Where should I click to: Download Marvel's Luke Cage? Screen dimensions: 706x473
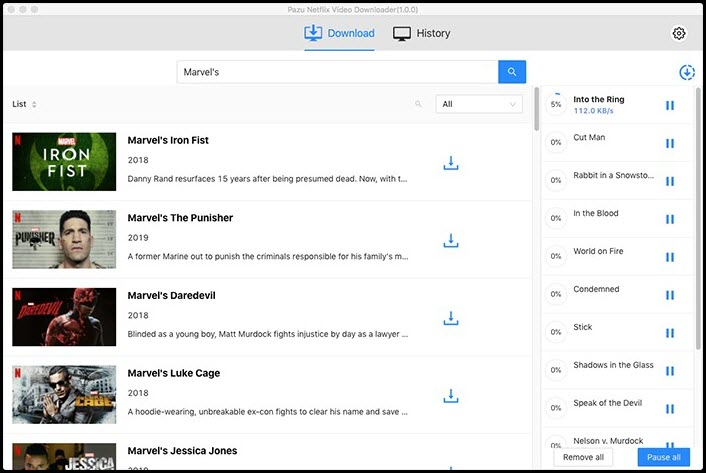tap(451, 396)
